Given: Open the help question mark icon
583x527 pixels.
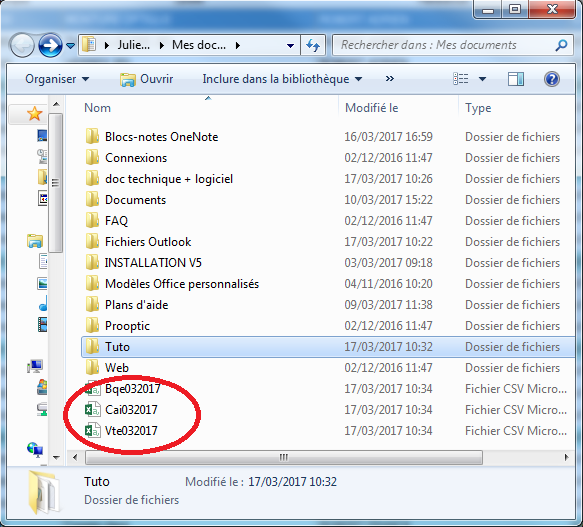Looking at the screenshot, I should [x=552, y=79].
